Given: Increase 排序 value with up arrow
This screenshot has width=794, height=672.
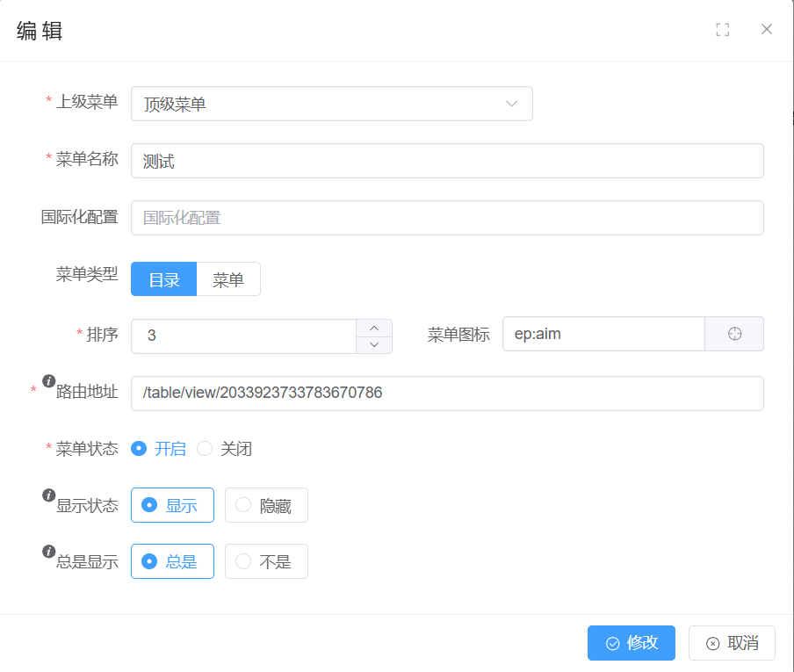Looking at the screenshot, I should [374, 327].
